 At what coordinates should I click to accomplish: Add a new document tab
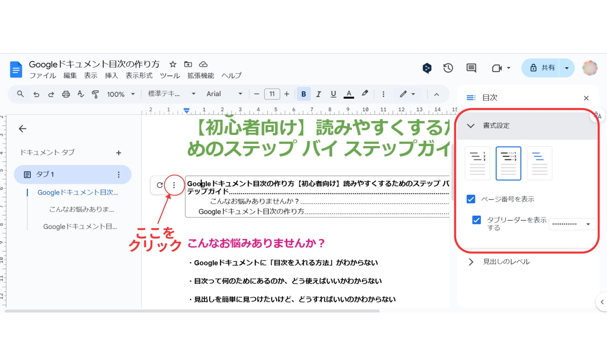click(x=119, y=153)
